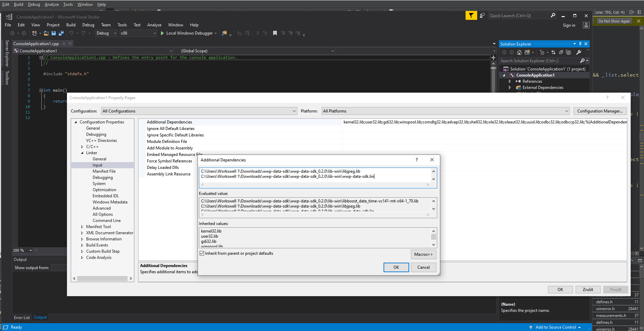Screen dimensions: 644x331
Task: Select Manifest File under Linker
Action: tap(104, 171)
